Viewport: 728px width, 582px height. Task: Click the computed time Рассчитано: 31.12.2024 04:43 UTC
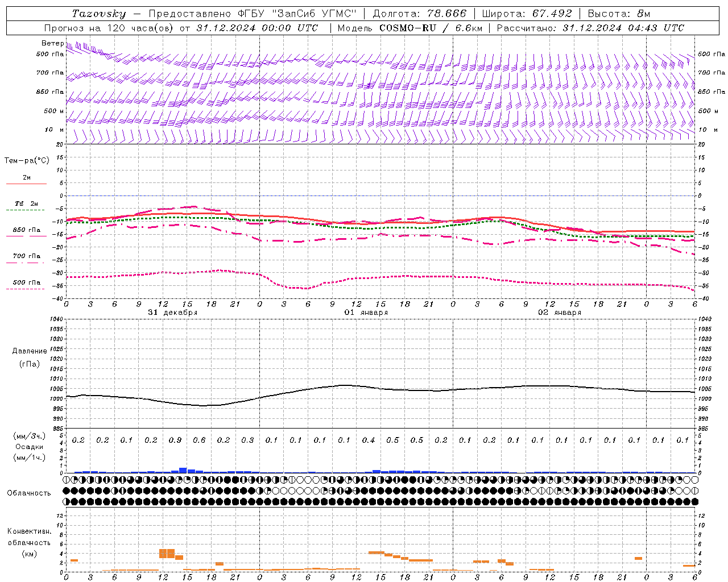pyautogui.click(x=590, y=28)
